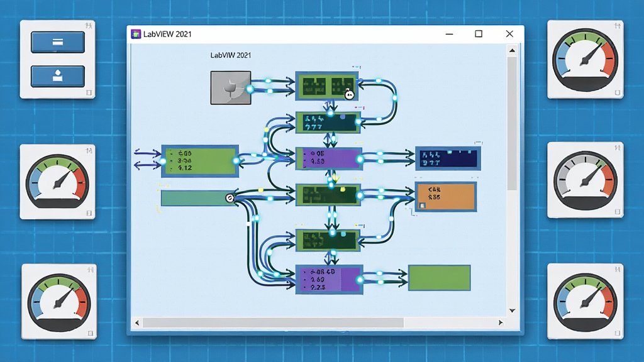Click the middle-right gray gauge widget

point(586,180)
